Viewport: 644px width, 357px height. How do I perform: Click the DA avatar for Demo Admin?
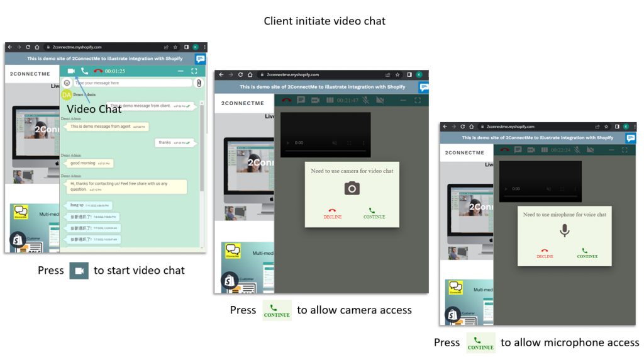tap(67, 94)
